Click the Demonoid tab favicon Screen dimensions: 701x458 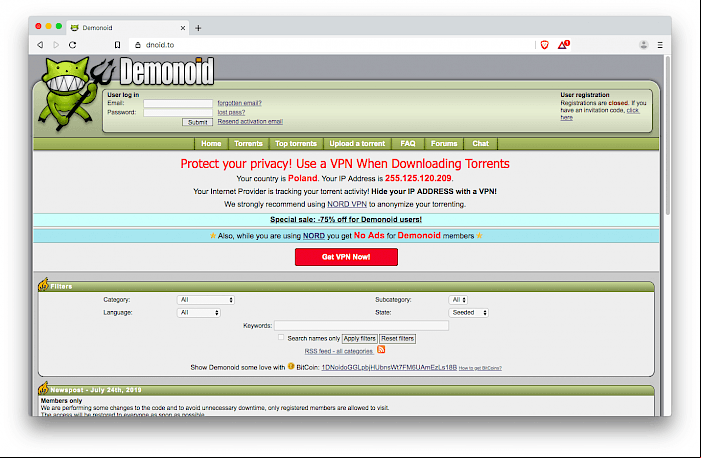coord(75,28)
